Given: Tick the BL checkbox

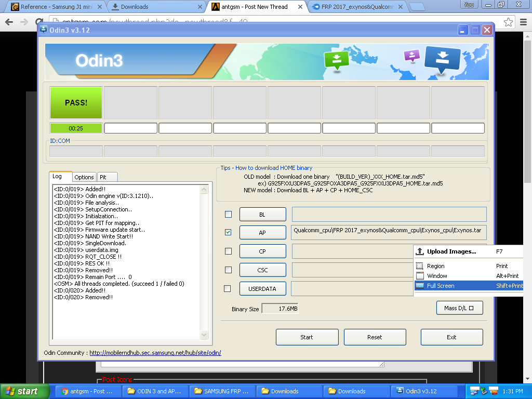Looking at the screenshot, I should (229, 215).
